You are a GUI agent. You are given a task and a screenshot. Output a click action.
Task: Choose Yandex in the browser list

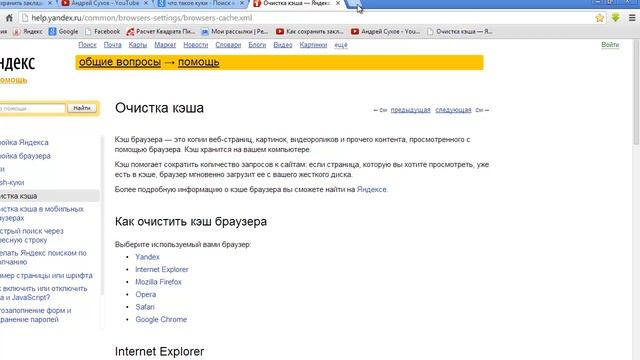(147, 257)
